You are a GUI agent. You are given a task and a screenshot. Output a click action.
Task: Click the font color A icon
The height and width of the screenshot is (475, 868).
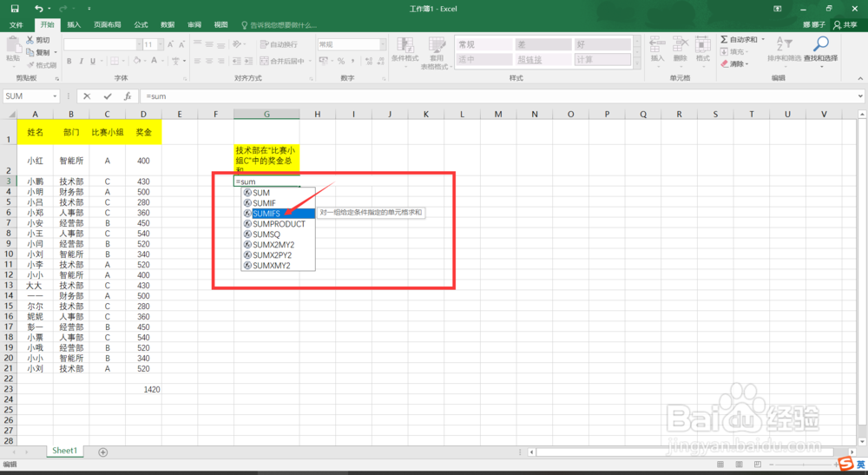(x=155, y=61)
